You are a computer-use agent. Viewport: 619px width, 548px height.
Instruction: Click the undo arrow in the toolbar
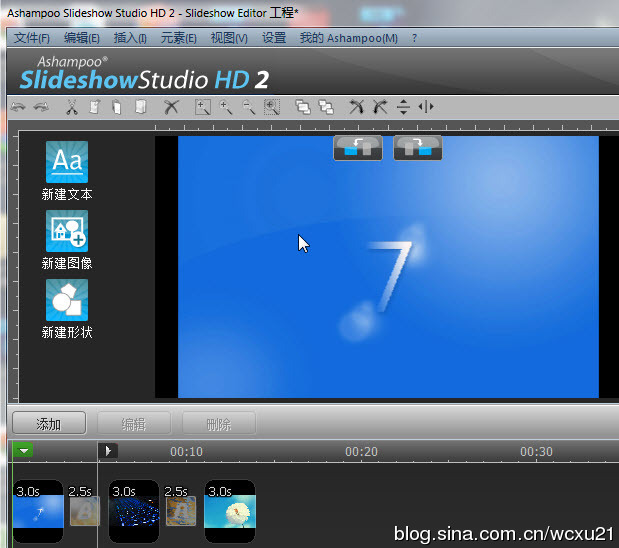pyautogui.click(x=18, y=107)
